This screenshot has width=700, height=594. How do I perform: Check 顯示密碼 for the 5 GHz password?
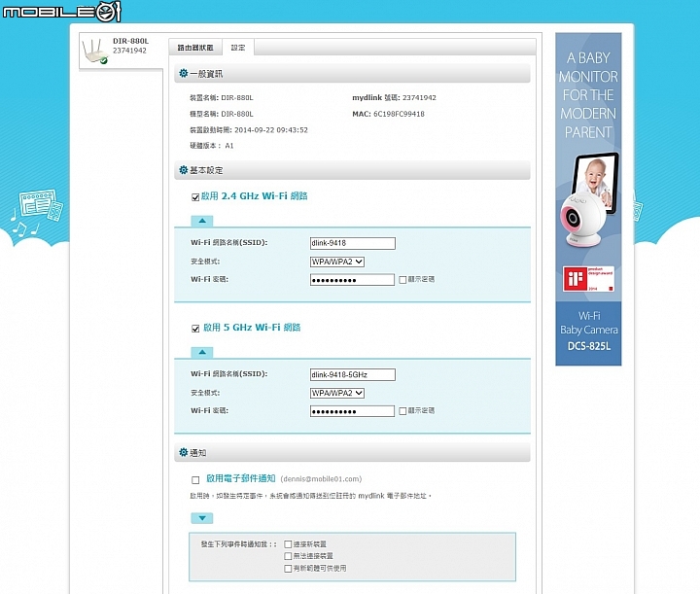pos(402,410)
